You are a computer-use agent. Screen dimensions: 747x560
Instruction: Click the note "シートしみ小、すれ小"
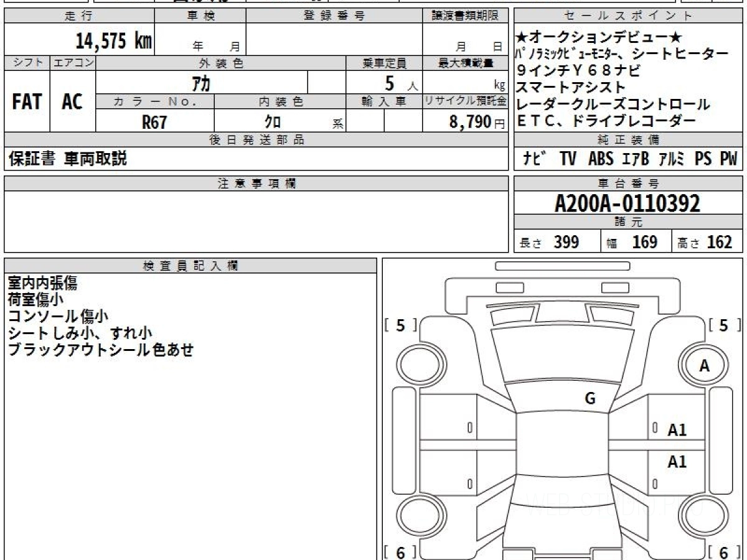(x=80, y=334)
